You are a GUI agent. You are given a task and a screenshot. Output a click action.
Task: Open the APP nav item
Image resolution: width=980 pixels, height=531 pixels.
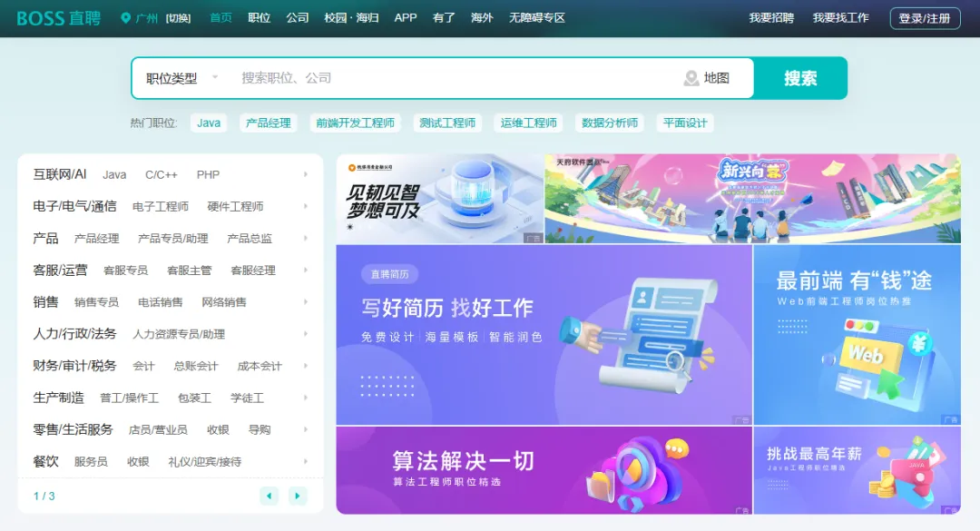[x=405, y=18]
